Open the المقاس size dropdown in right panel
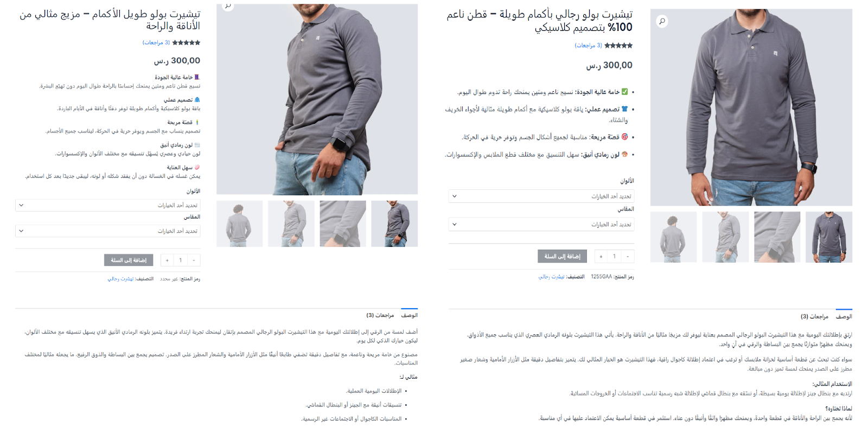The width and height of the screenshot is (868, 433). (x=541, y=224)
